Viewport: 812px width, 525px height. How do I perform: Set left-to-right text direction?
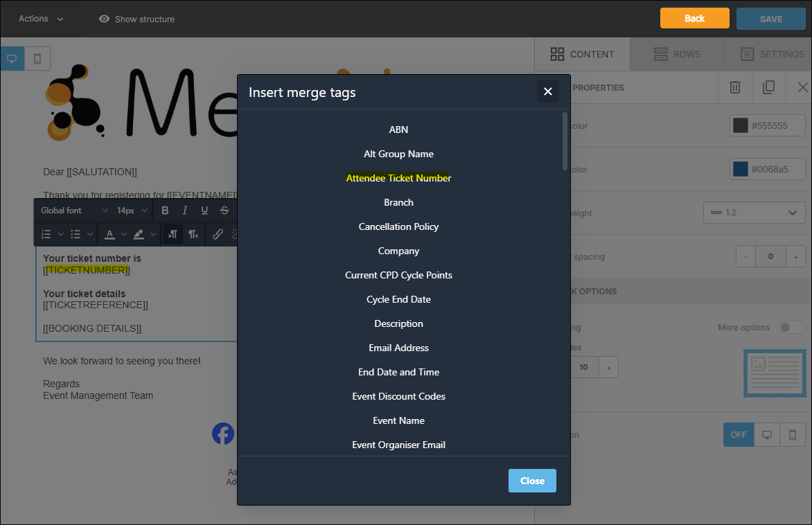point(173,235)
